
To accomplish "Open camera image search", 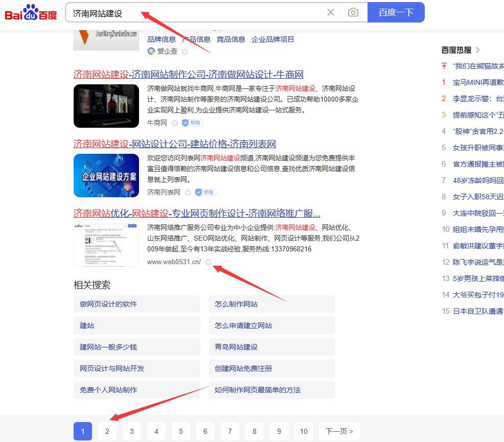I will 353,13.
